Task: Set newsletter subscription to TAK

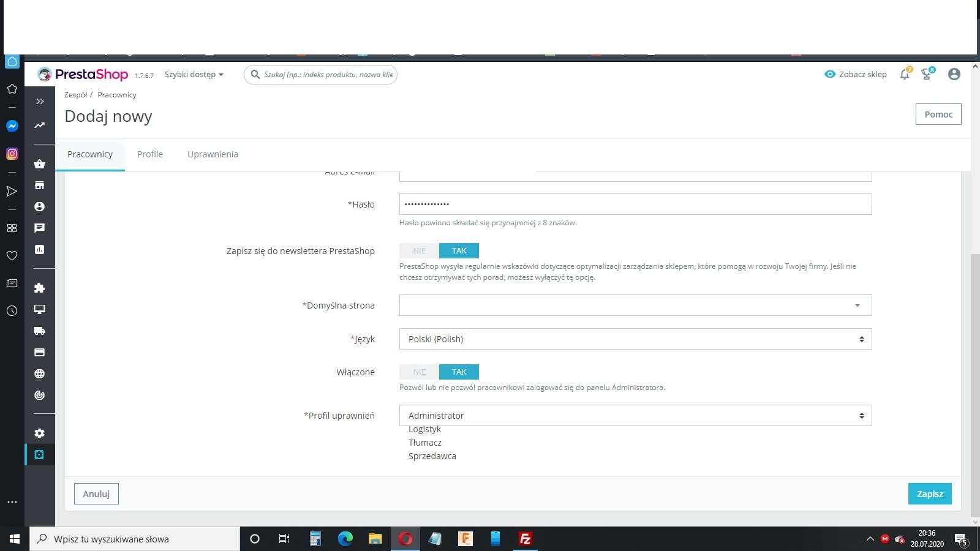Action: point(459,250)
